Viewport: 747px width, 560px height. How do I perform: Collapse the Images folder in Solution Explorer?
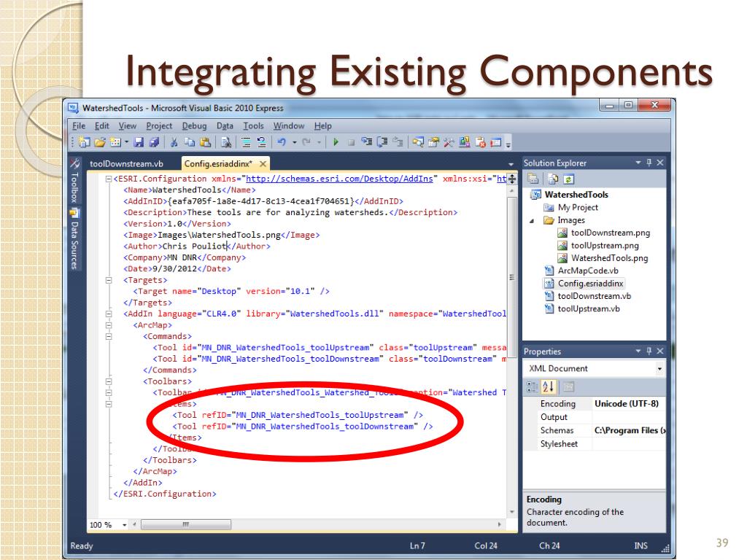[532, 220]
